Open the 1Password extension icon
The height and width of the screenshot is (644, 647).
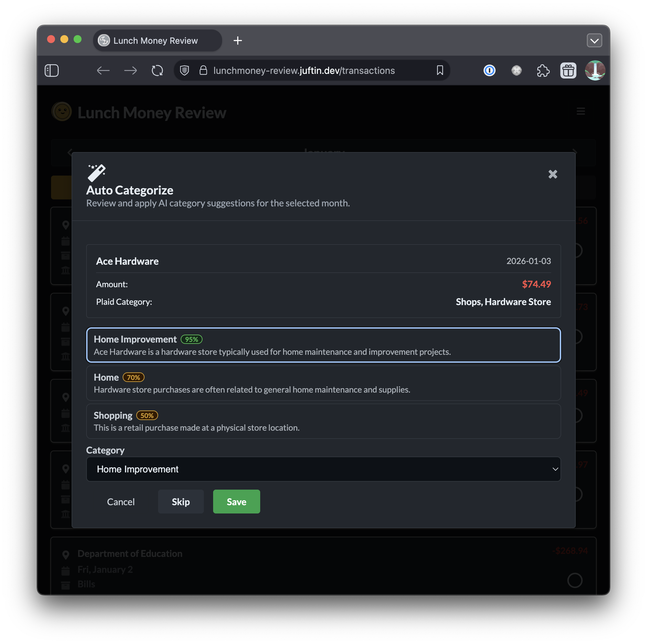tap(489, 71)
